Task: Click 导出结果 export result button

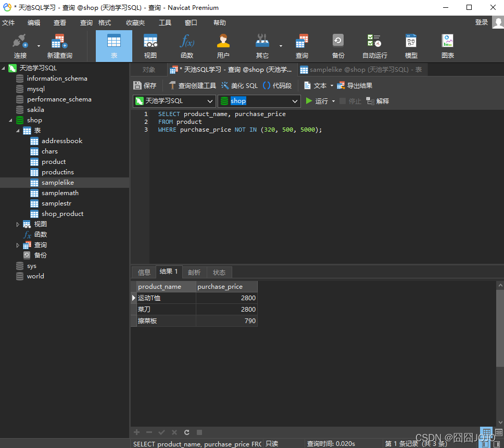Action: [355, 85]
